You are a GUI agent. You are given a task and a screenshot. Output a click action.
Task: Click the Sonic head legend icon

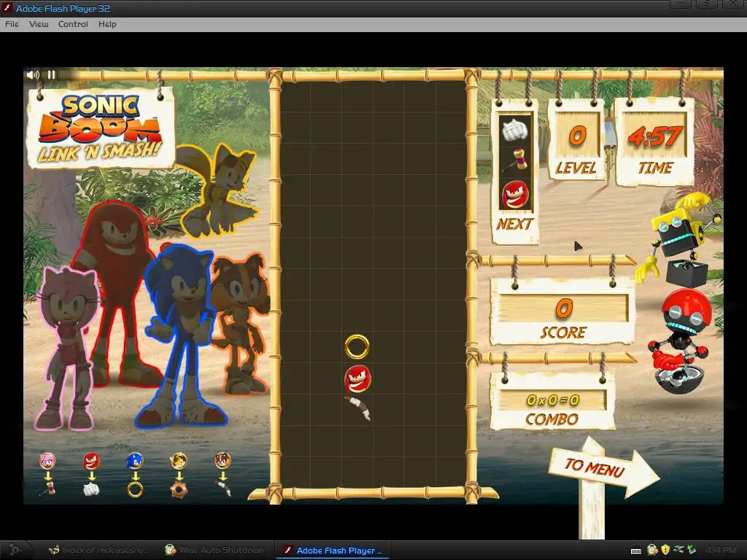coord(135,461)
